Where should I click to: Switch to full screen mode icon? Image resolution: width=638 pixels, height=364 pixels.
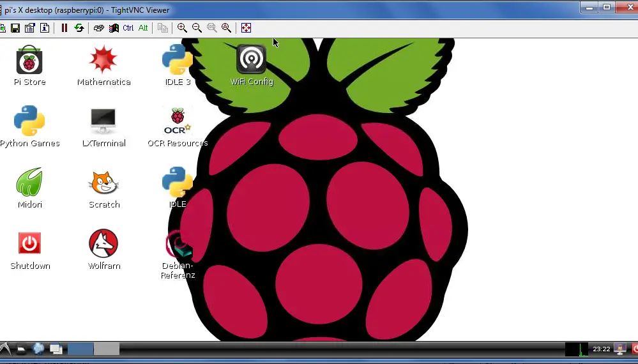(246, 27)
